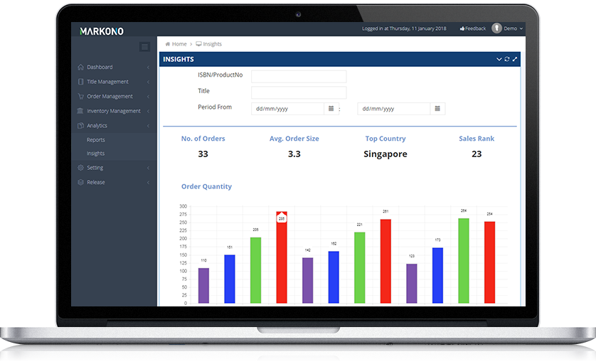Go to Home via breadcrumb link
Screen dimensions: 596x364
(x=179, y=44)
